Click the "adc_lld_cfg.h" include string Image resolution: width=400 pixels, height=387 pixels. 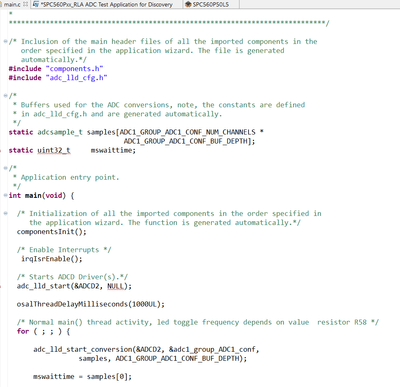pyautogui.click(x=76, y=78)
